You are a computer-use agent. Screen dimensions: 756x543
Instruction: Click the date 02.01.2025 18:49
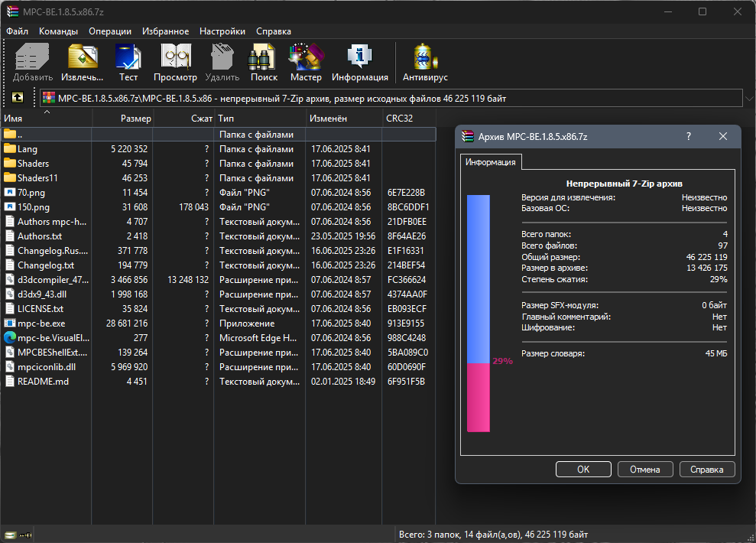click(343, 382)
